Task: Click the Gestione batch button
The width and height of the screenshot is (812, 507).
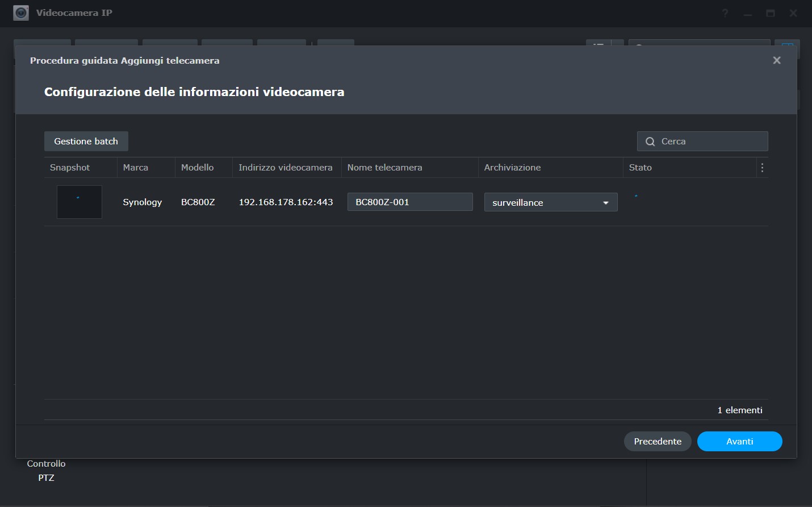Action: click(x=86, y=142)
